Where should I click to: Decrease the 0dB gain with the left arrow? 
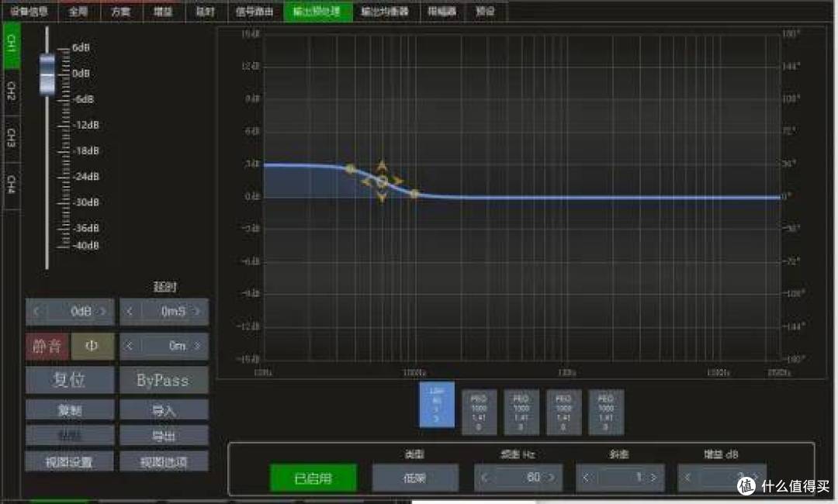click(36, 312)
